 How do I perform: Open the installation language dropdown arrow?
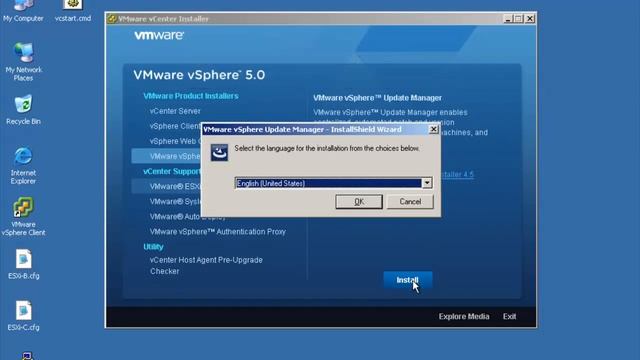click(x=427, y=183)
